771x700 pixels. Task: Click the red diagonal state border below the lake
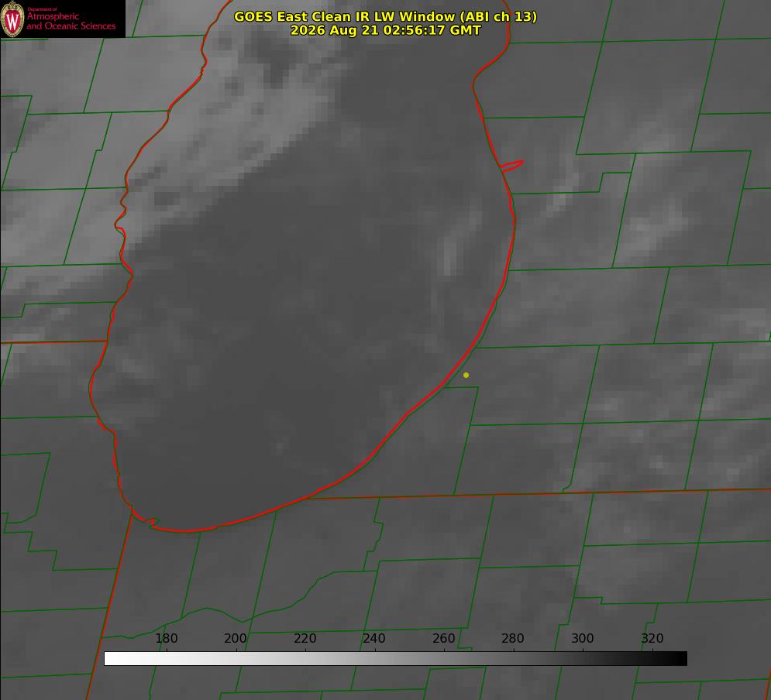click(x=110, y=604)
